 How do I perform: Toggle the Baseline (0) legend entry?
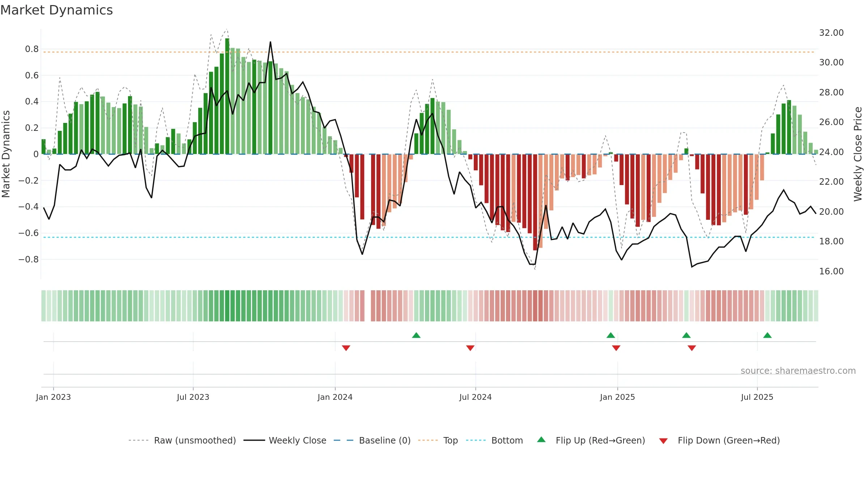[x=372, y=440]
